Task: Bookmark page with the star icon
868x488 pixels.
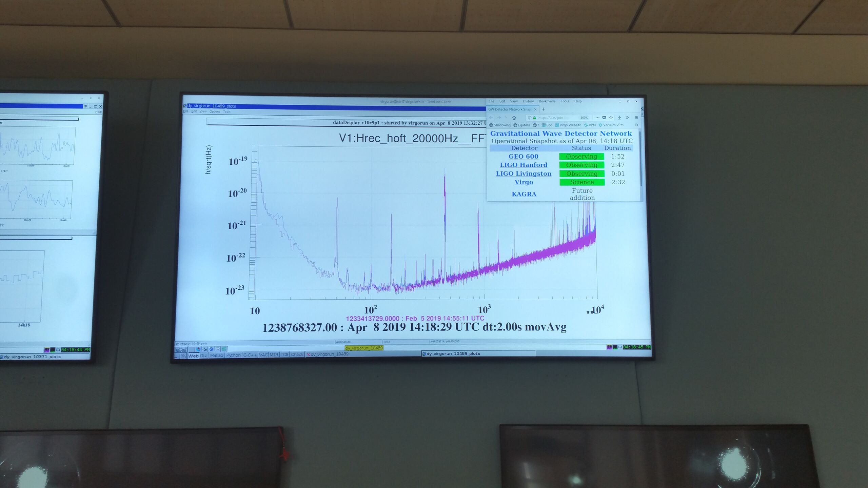Action: 611,118
